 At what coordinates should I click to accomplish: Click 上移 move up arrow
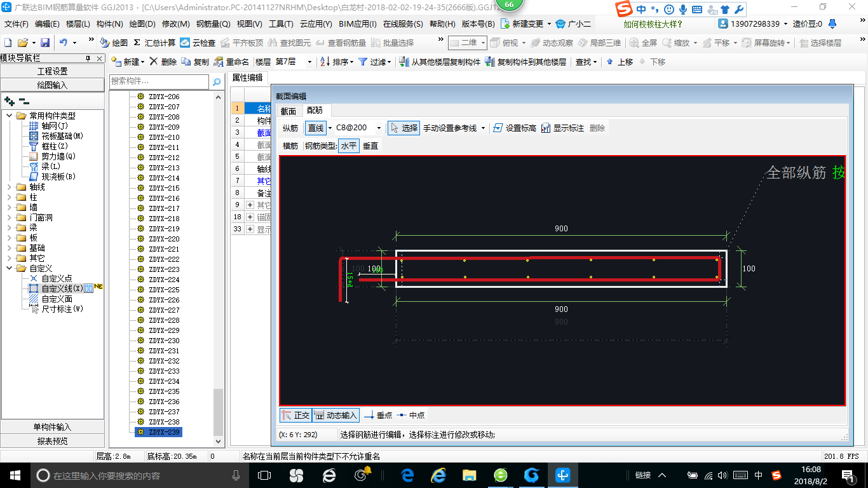click(x=620, y=62)
